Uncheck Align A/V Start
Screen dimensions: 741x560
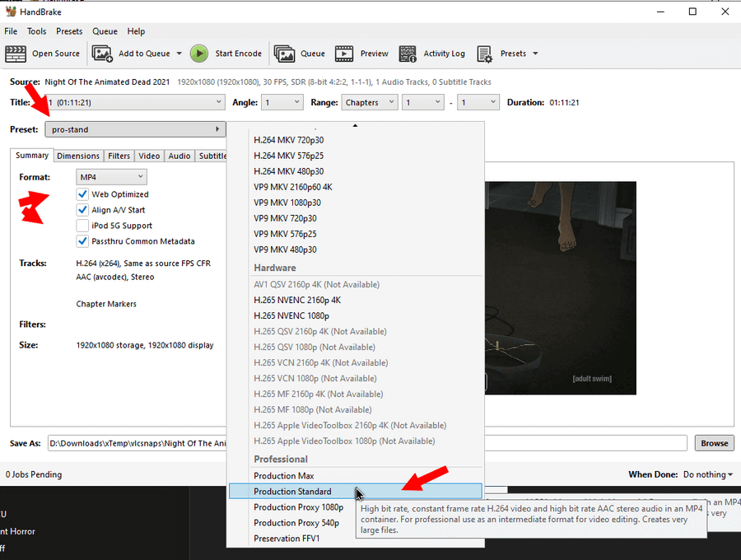pos(82,210)
